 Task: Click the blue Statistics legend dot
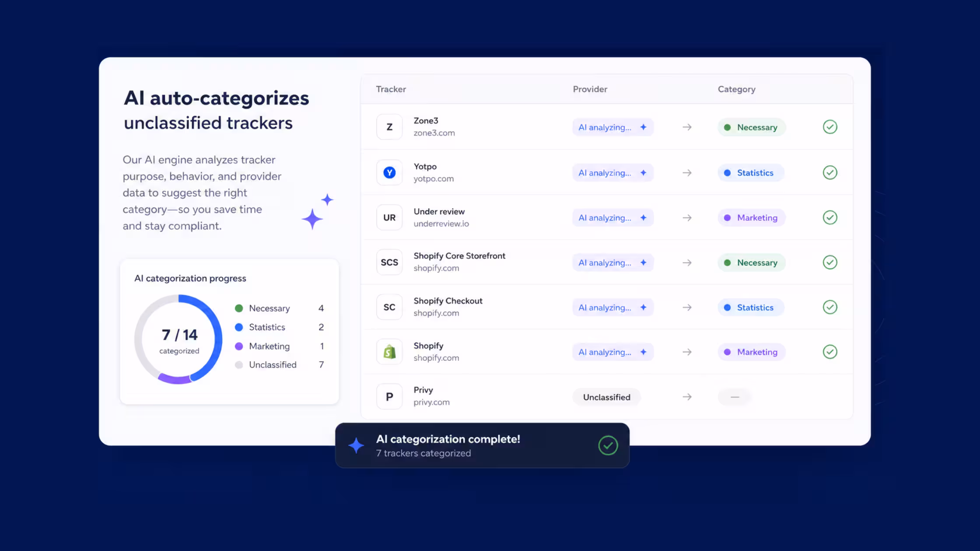239,327
